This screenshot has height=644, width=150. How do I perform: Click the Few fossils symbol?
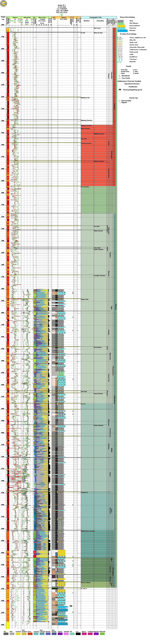[x=134, y=70]
